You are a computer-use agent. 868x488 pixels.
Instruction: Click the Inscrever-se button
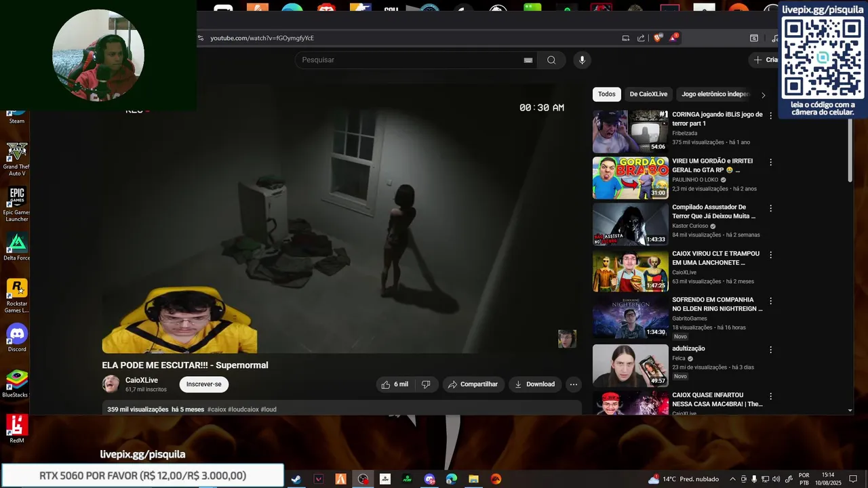tap(204, 384)
